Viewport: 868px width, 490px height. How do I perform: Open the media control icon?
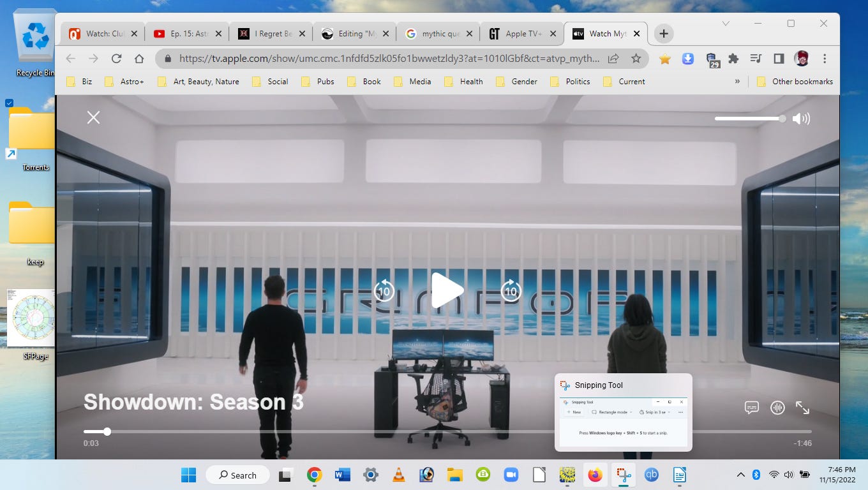(756, 59)
